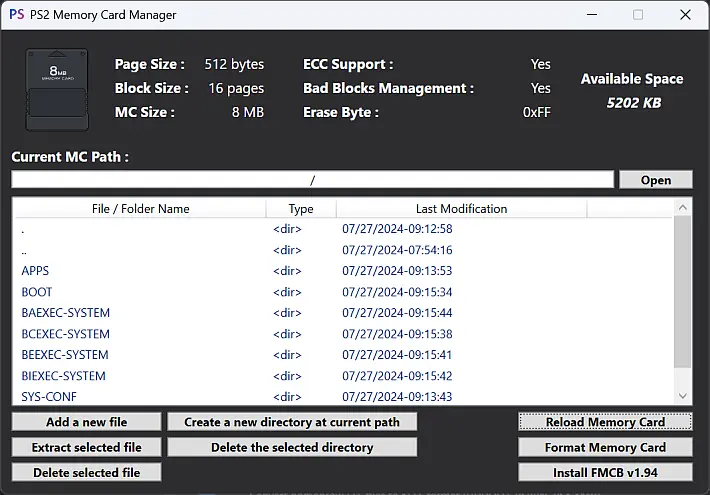Click the list scroll down arrow
Screen dimensions: 710x495
click(x=683, y=396)
